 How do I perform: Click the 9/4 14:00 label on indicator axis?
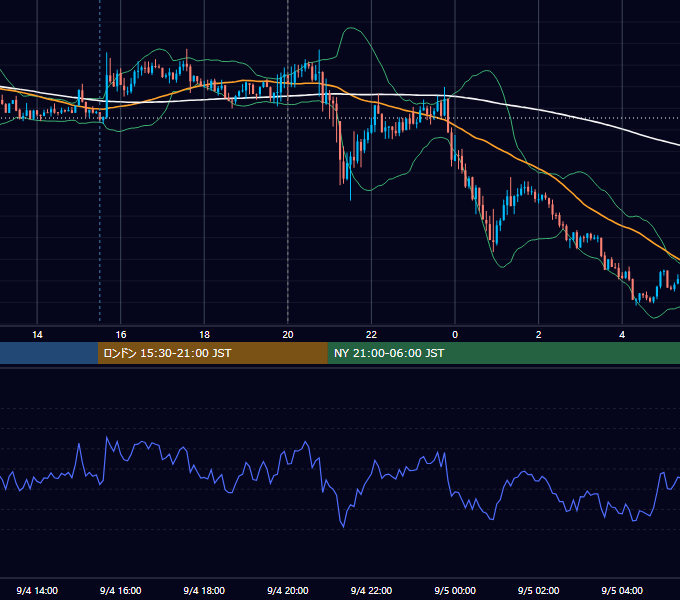point(37,590)
